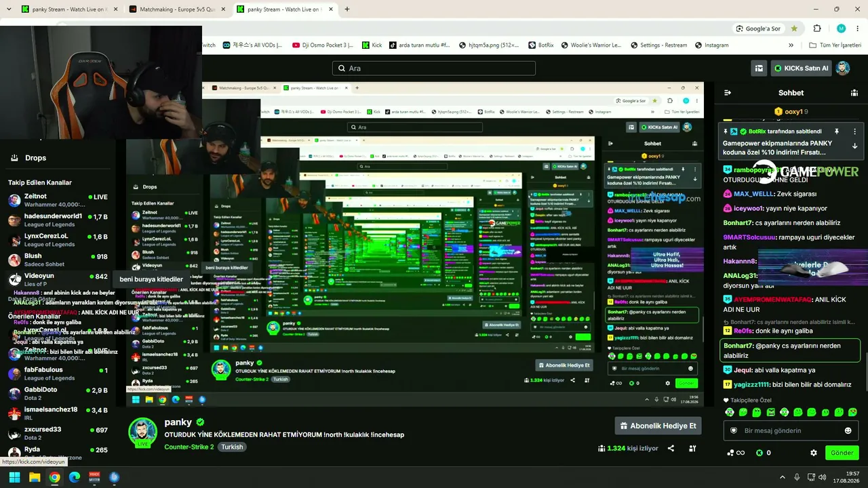Open zxcursed33 channel in sidebar
This screenshot has width=868, height=488.
[x=58, y=432]
